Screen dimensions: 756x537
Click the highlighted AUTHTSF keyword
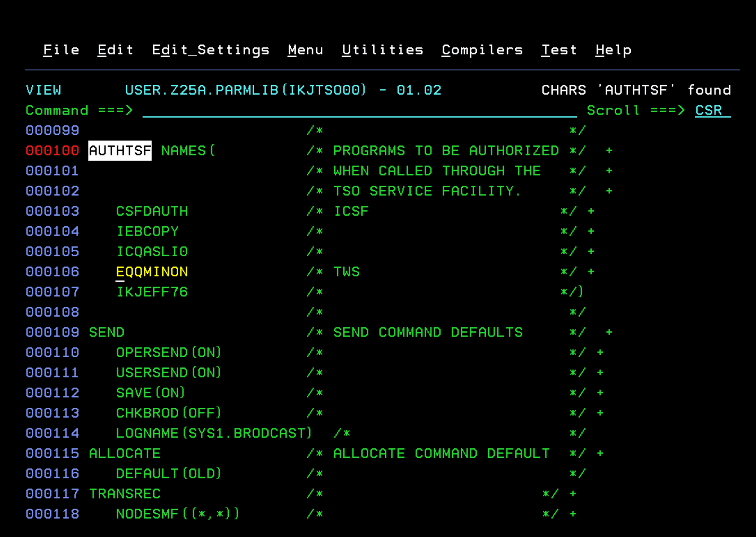pos(120,151)
